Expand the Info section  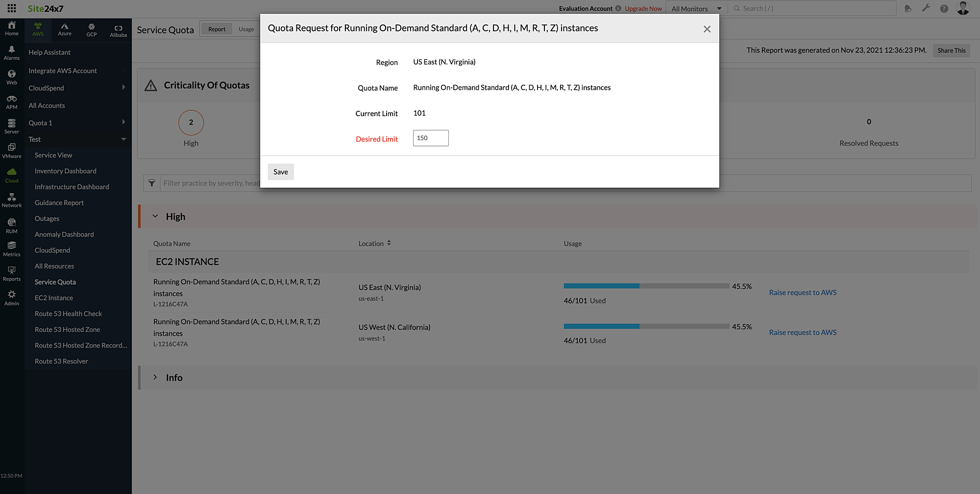coord(155,377)
